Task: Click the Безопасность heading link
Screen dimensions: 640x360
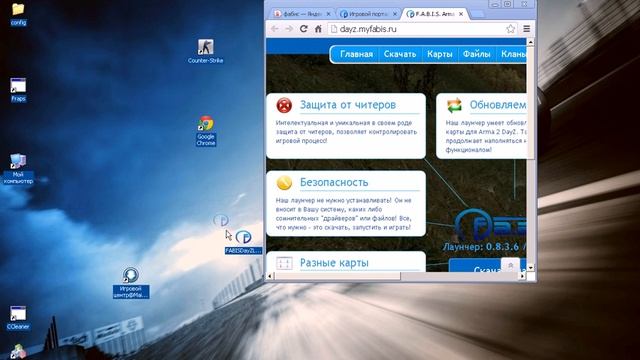Action: (334, 182)
